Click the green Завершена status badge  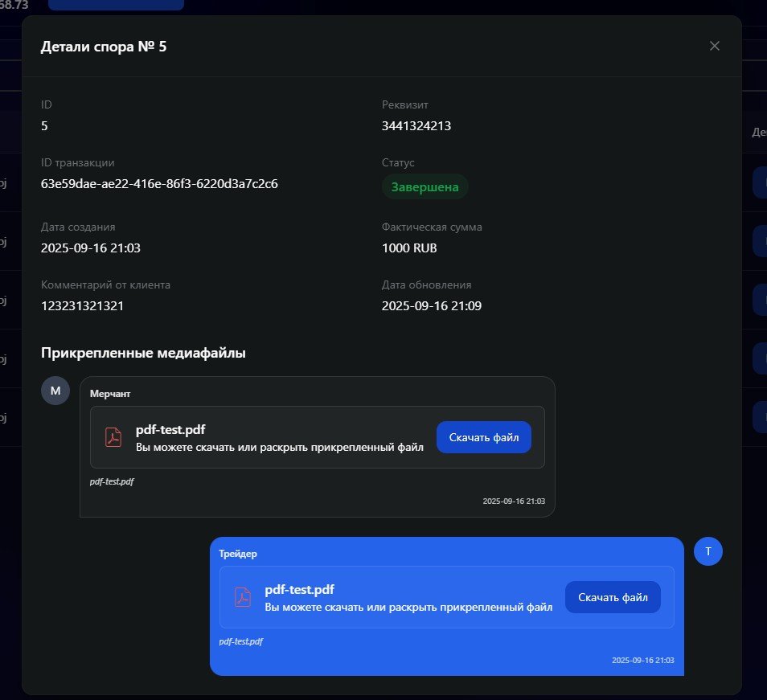425,187
